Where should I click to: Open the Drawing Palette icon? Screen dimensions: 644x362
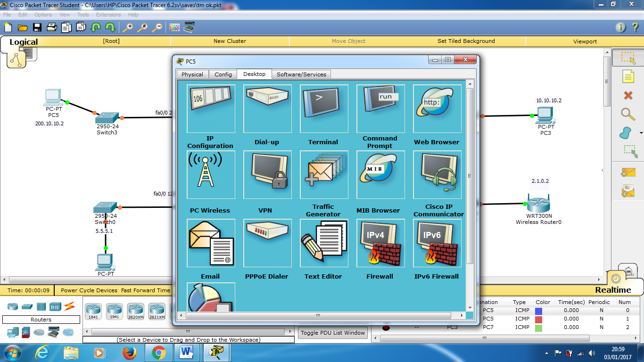tap(175, 27)
